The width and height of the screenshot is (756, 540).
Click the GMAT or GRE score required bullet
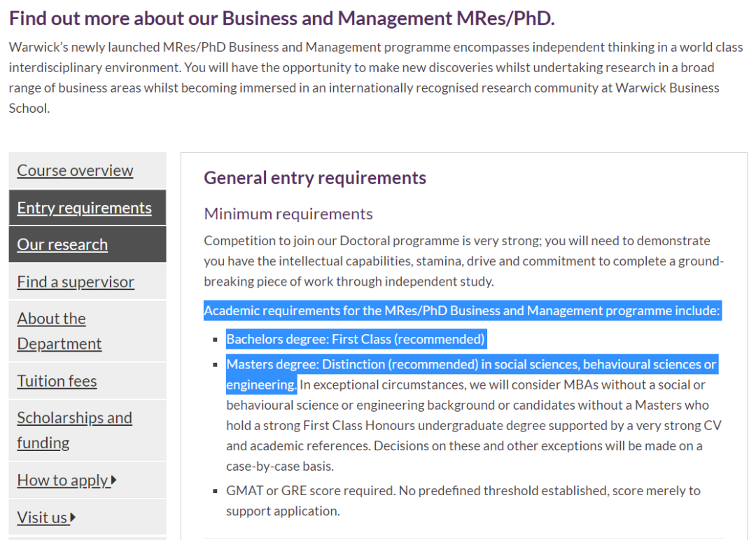tap(463, 501)
